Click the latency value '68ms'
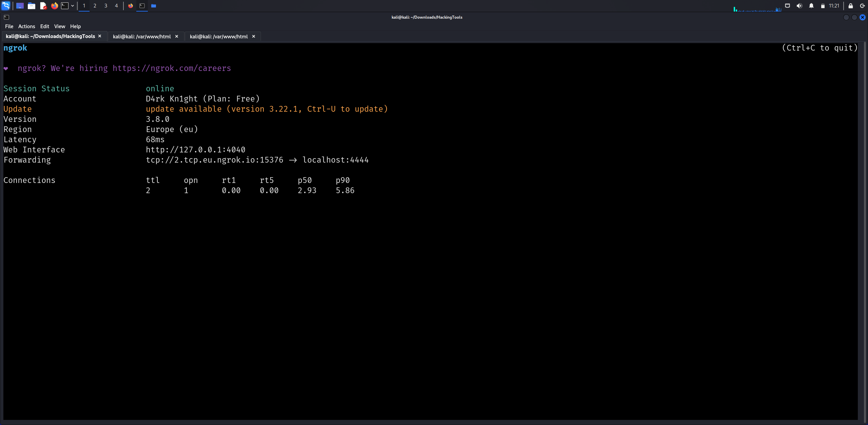Screen dimensions: 868x425 (x=155, y=140)
